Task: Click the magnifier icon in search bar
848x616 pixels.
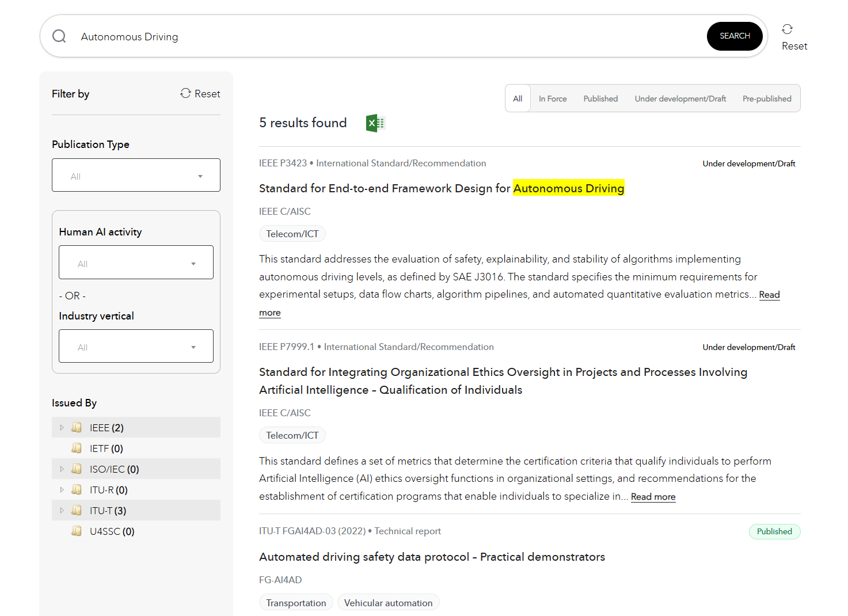Action: [x=59, y=36]
